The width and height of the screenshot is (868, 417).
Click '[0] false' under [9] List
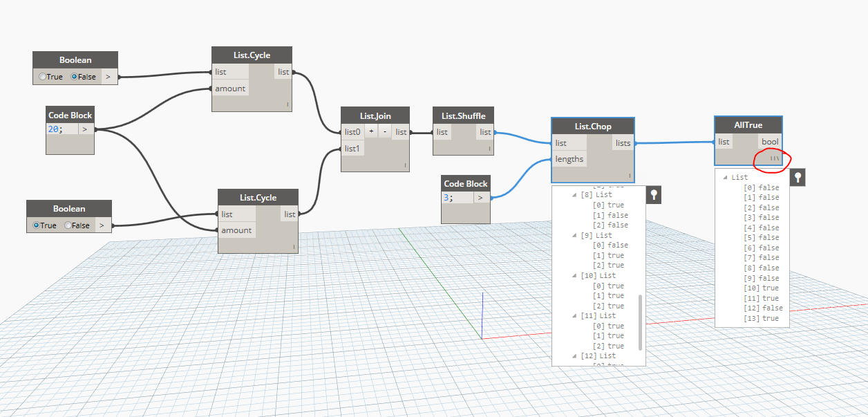(611, 245)
